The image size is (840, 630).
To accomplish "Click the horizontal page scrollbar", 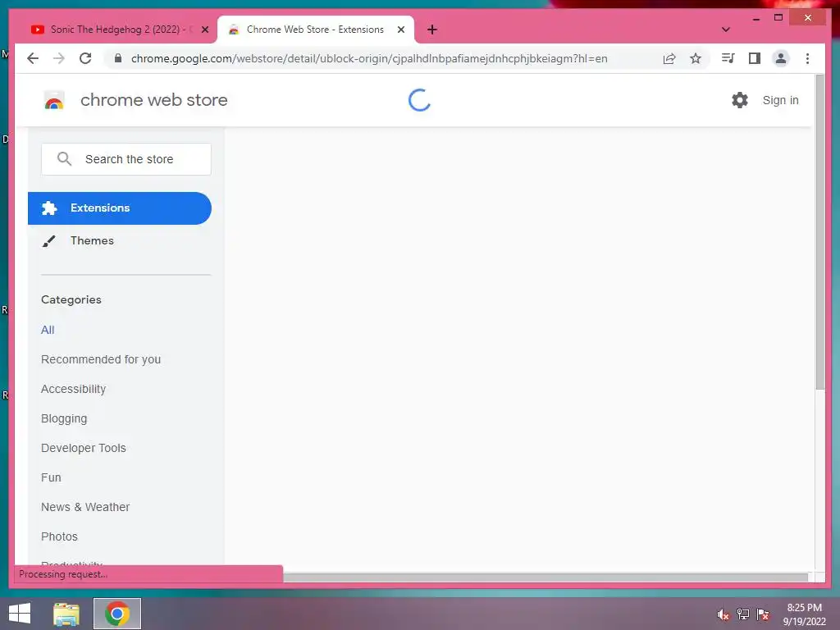I will [545, 577].
